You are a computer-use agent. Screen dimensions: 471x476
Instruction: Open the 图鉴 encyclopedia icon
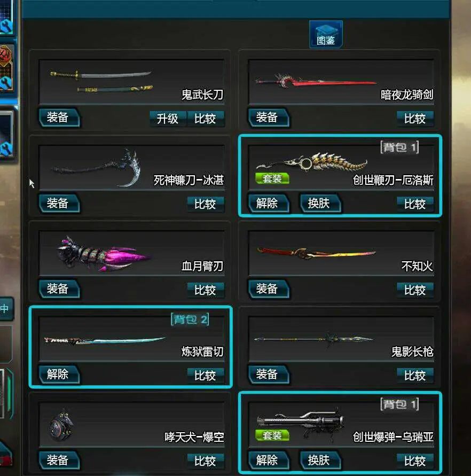pos(326,34)
